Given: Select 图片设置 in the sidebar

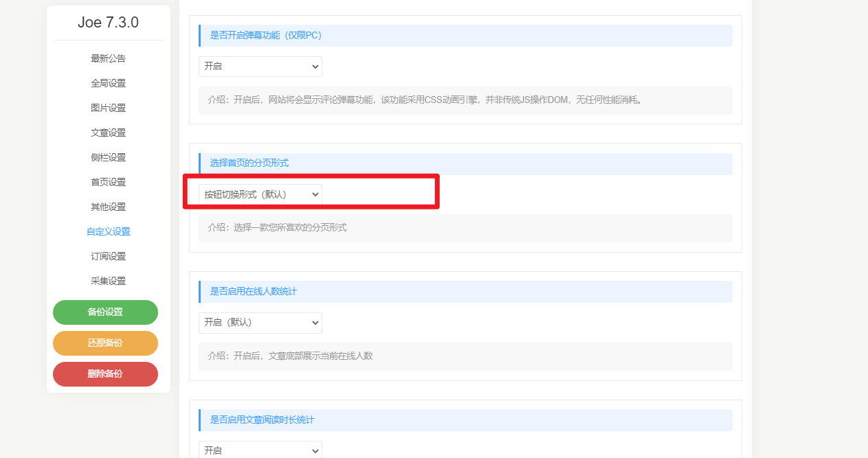Looking at the screenshot, I should coord(108,108).
